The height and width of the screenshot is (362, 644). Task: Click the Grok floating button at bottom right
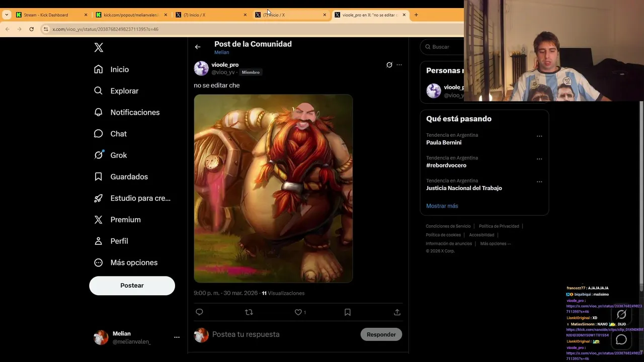pyautogui.click(x=621, y=315)
